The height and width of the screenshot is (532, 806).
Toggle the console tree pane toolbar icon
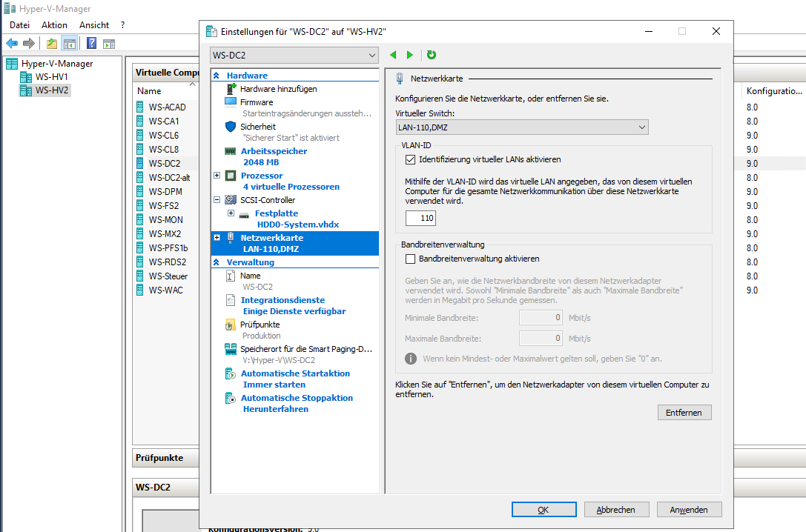[70, 44]
